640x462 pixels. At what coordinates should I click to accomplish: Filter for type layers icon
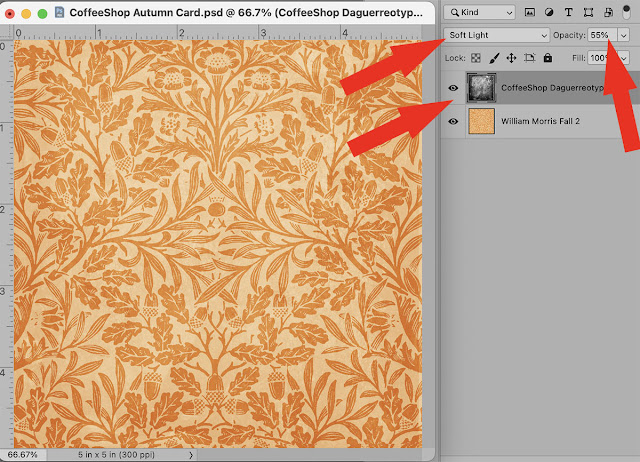(x=568, y=13)
